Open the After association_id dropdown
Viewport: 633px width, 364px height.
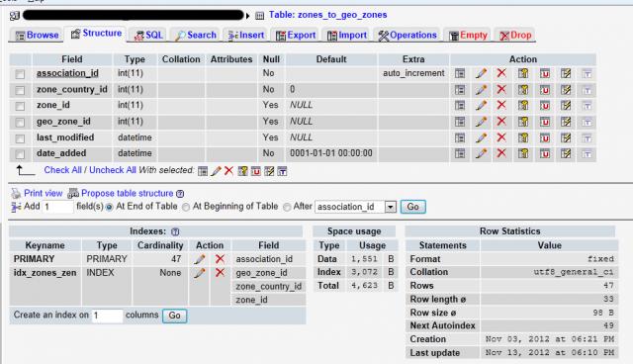(x=355, y=207)
